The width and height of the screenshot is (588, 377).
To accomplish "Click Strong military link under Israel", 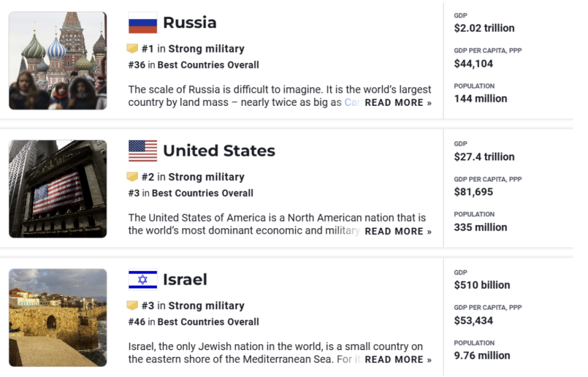I will tap(206, 305).
